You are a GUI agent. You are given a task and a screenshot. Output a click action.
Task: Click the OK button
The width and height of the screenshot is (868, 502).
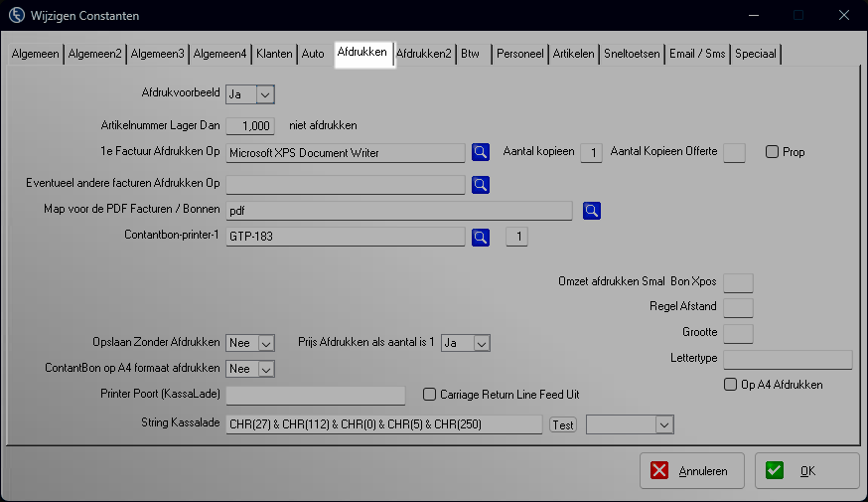(806, 471)
